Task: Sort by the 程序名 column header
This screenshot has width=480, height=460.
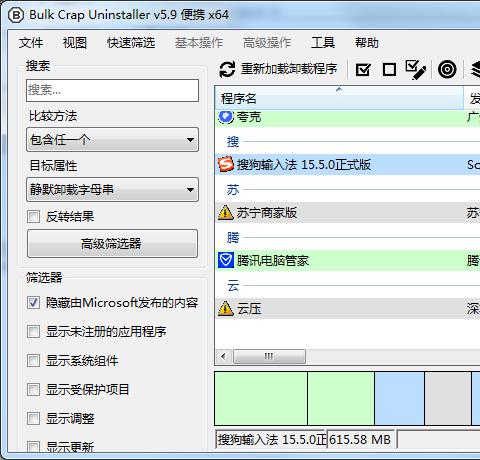Action: tap(339, 98)
